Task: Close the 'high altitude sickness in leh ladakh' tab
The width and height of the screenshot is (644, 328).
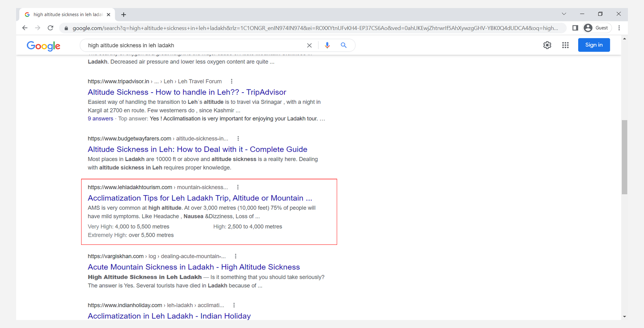Action: 108,14
